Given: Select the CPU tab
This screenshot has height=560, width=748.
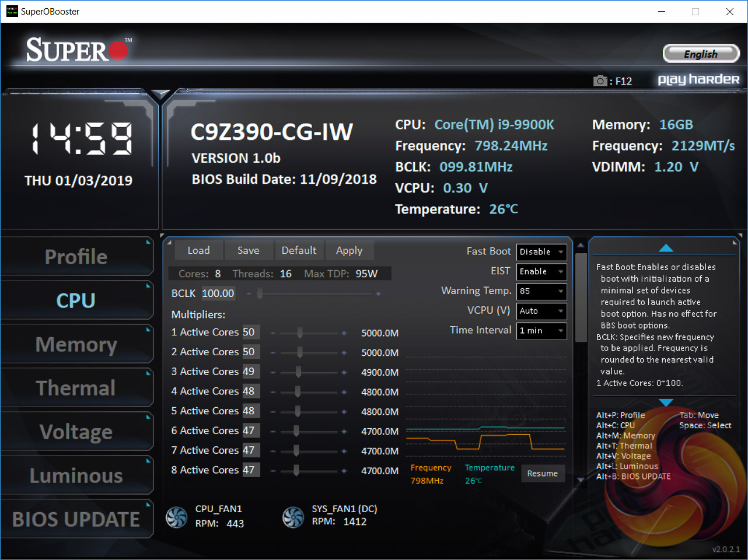Looking at the screenshot, I should point(76,300).
